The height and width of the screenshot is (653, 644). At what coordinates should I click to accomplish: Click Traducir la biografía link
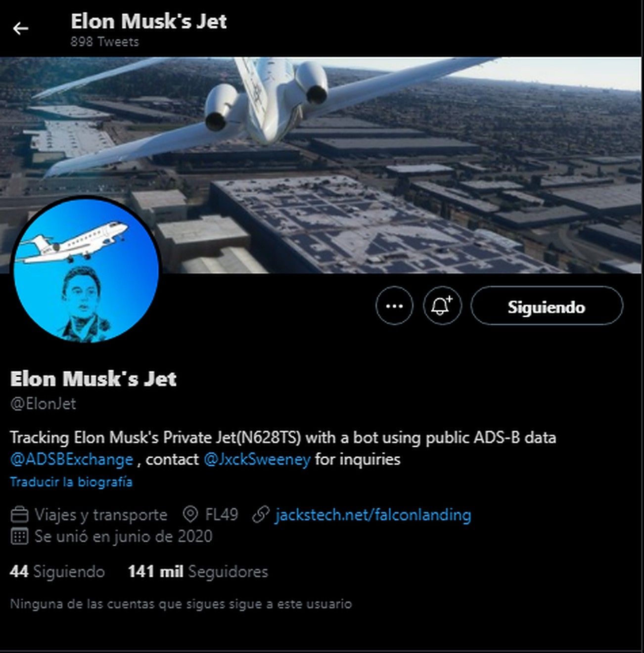click(71, 482)
